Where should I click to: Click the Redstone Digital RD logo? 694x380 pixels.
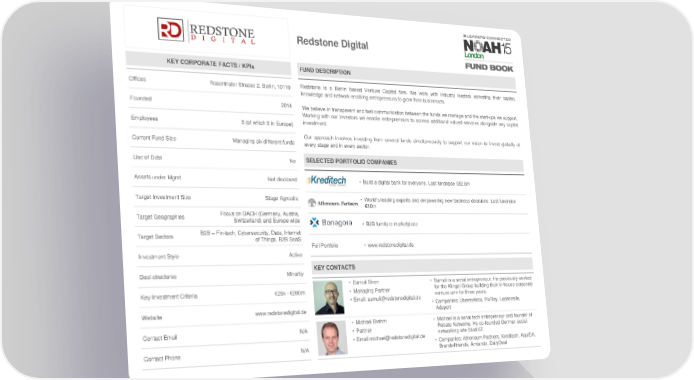coord(206,31)
